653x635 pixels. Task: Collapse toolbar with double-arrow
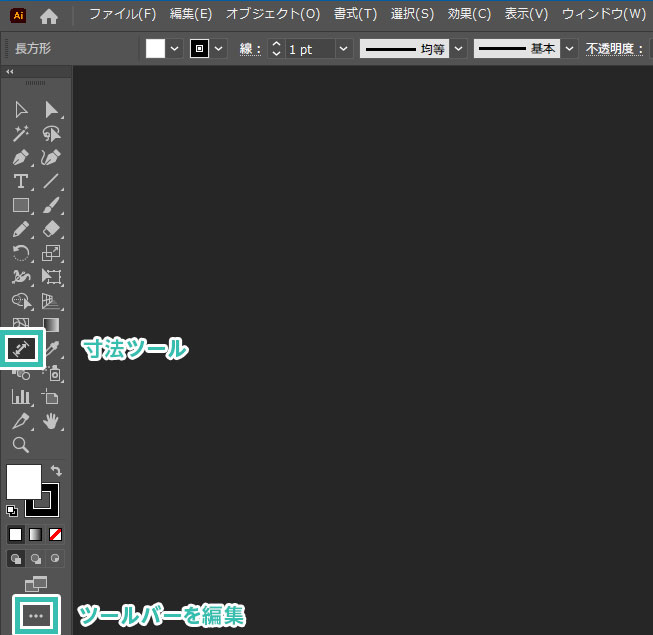[10, 72]
